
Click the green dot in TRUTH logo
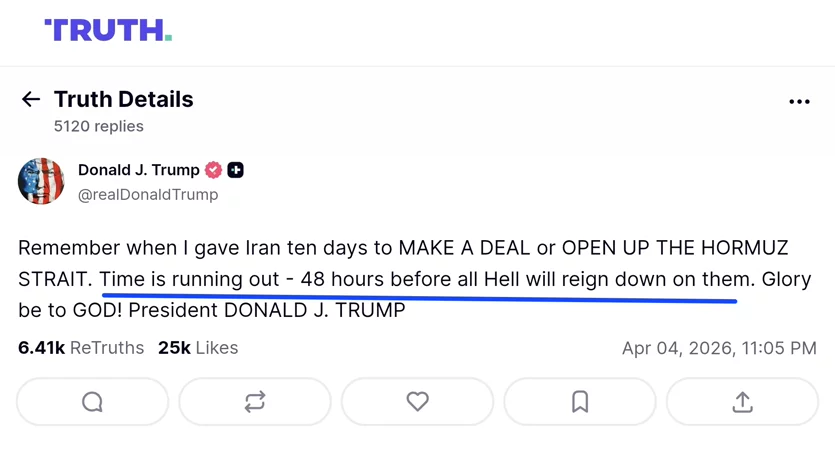(168, 37)
